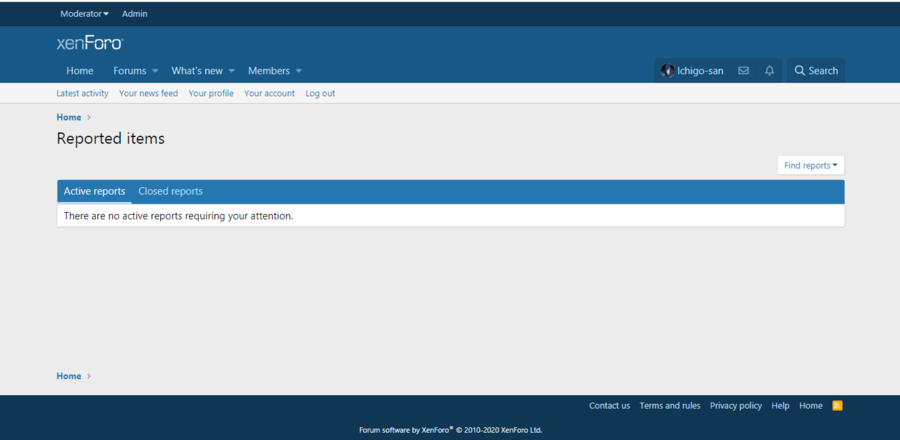Open the Contact us footer link
Image resolution: width=900 pixels, height=440 pixels.
point(609,406)
